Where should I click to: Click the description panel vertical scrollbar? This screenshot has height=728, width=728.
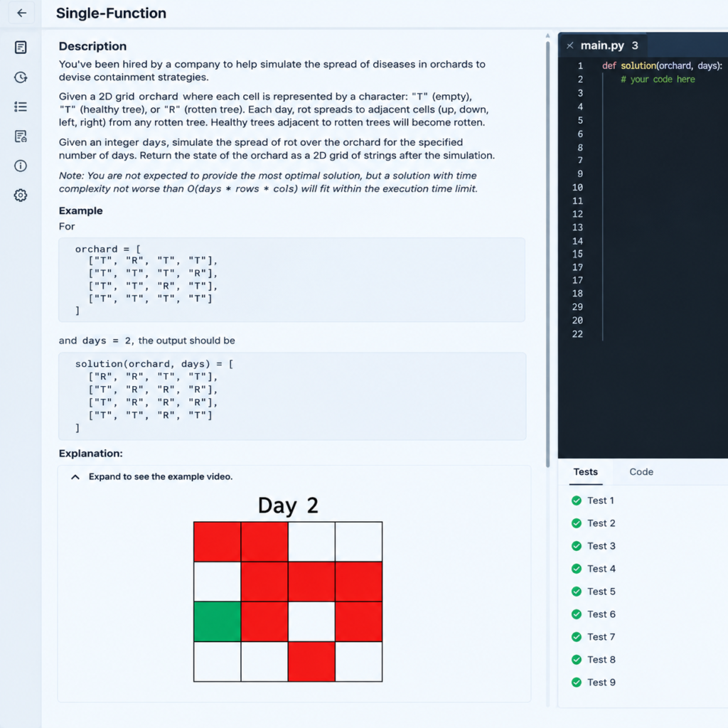[x=548, y=255]
